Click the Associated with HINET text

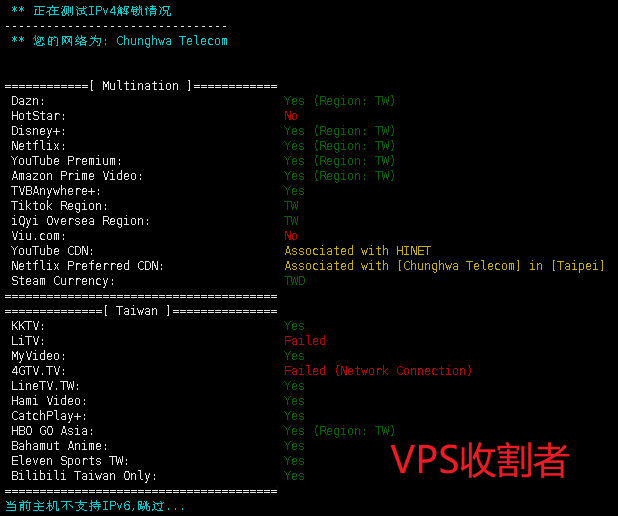(x=357, y=251)
